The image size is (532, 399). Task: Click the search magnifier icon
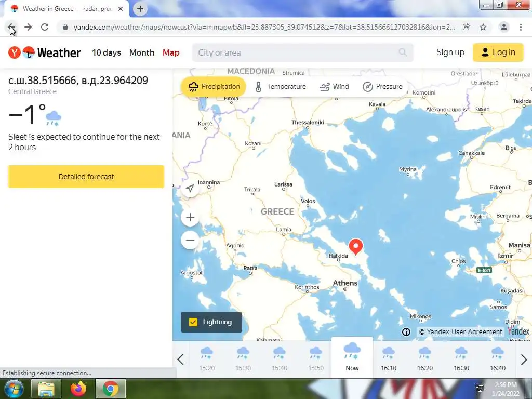[403, 52]
